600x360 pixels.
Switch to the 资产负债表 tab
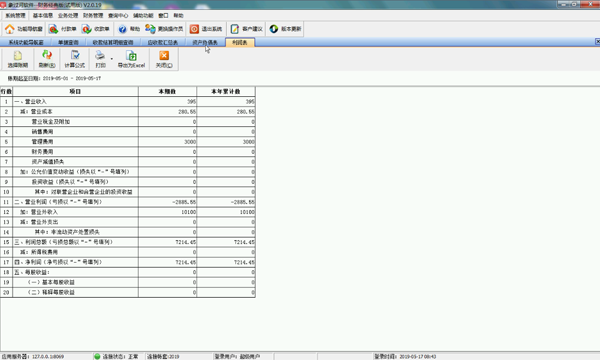point(205,42)
